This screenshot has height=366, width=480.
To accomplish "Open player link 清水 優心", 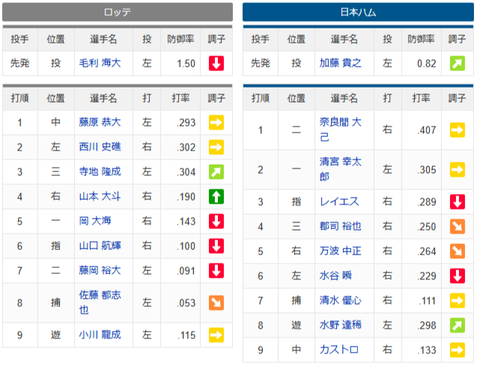I will point(340,300).
